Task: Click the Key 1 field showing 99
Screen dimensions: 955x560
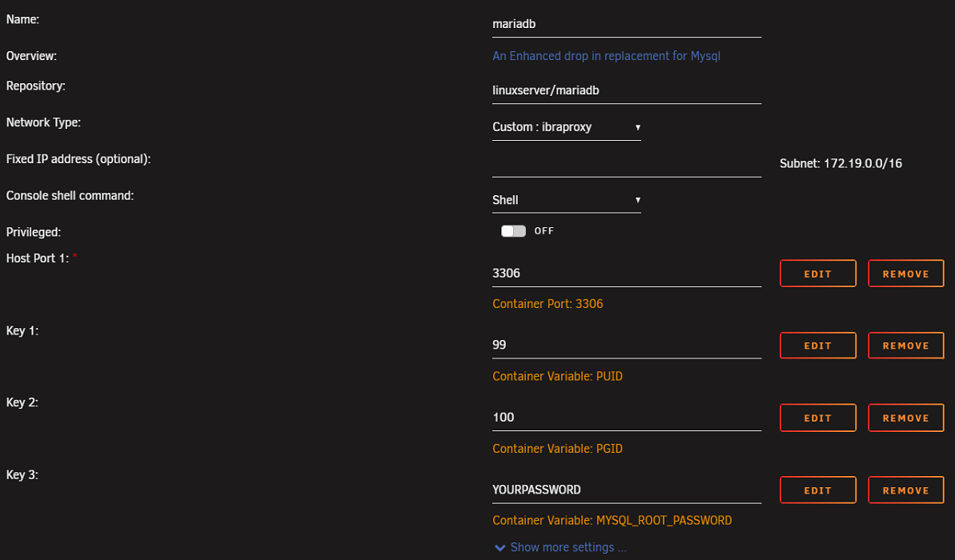Action: [x=627, y=345]
